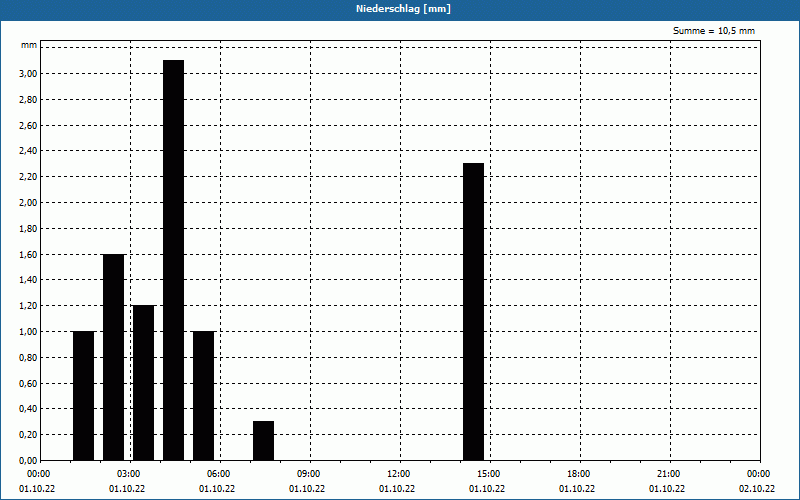The height and width of the screenshot is (500, 800).
Task: Click the "Niederschlag [mm]" chart title
Action: (403, 9)
